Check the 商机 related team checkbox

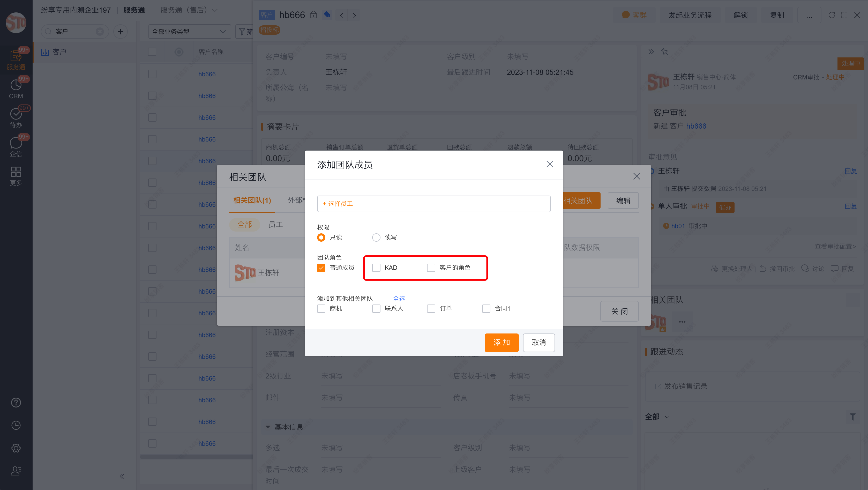click(x=321, y=308)
